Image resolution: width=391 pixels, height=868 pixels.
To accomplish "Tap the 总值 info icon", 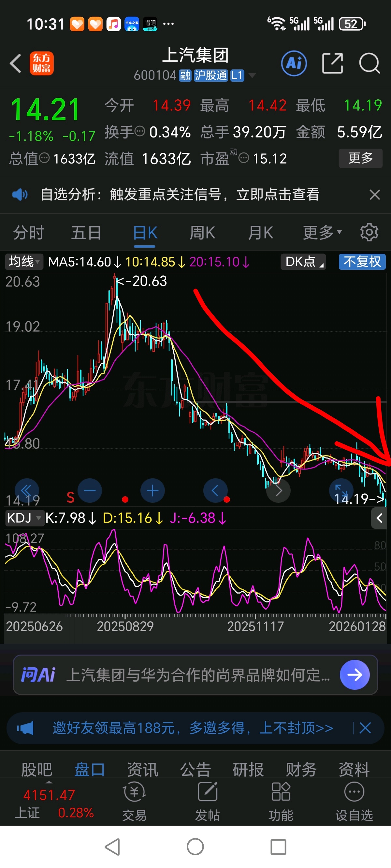I will (44, 157).
